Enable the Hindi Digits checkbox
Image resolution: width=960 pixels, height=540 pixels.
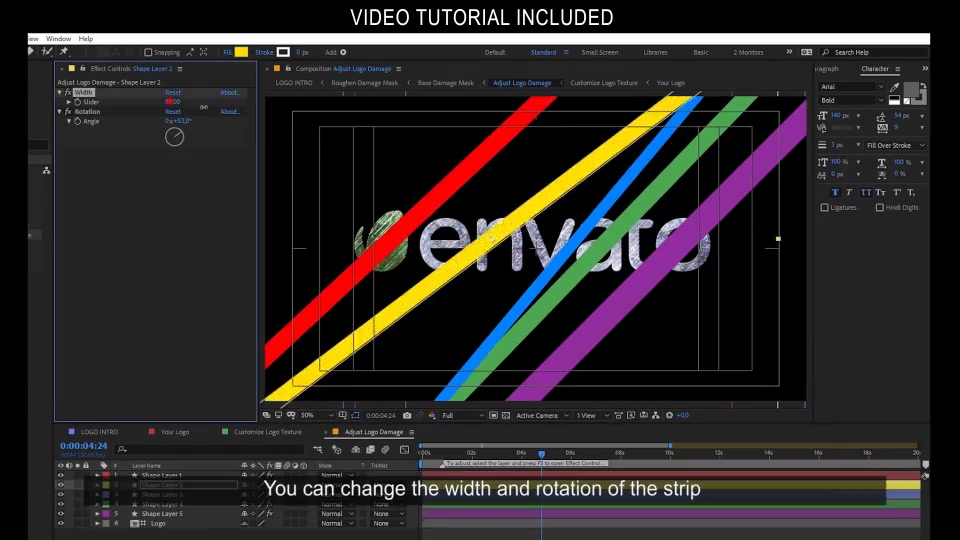tap(880, 208)
